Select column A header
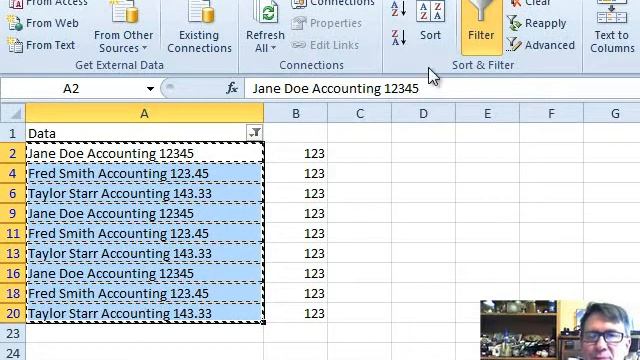Viewport: 640px width, 360px height. point(144,113)
